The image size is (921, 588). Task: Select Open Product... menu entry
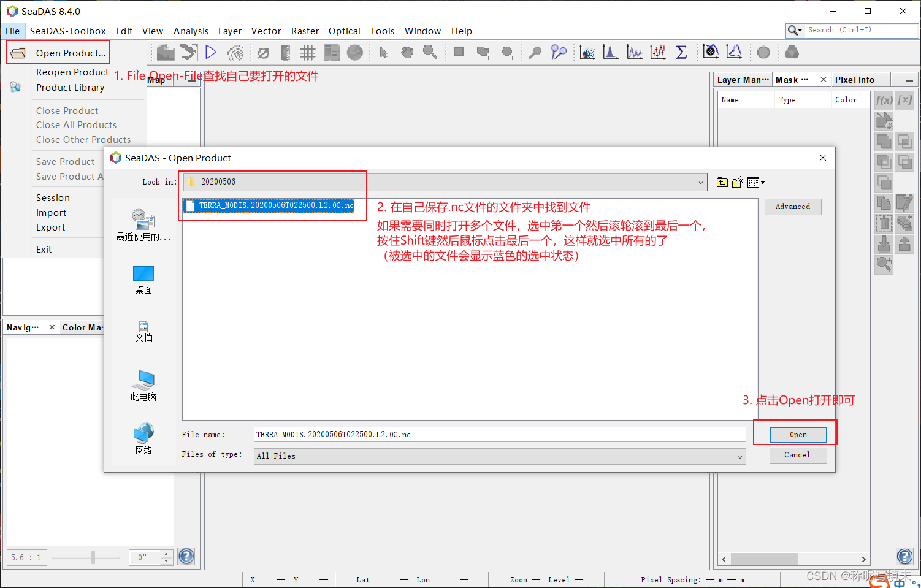[58, 53]
